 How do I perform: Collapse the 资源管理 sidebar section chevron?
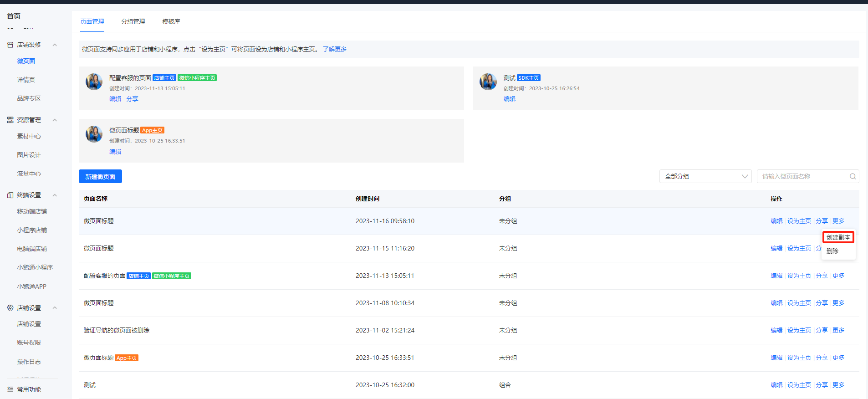click(55, 120)
